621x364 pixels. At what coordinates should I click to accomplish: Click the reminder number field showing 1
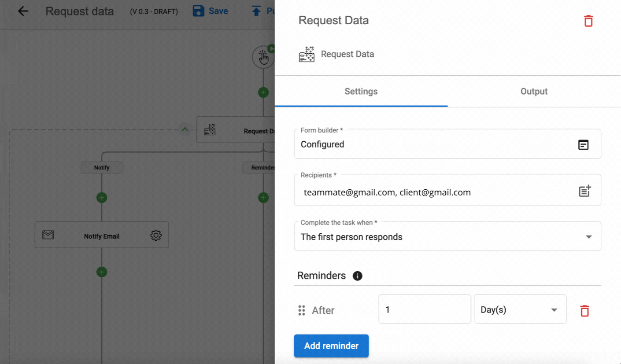(425, 309)
